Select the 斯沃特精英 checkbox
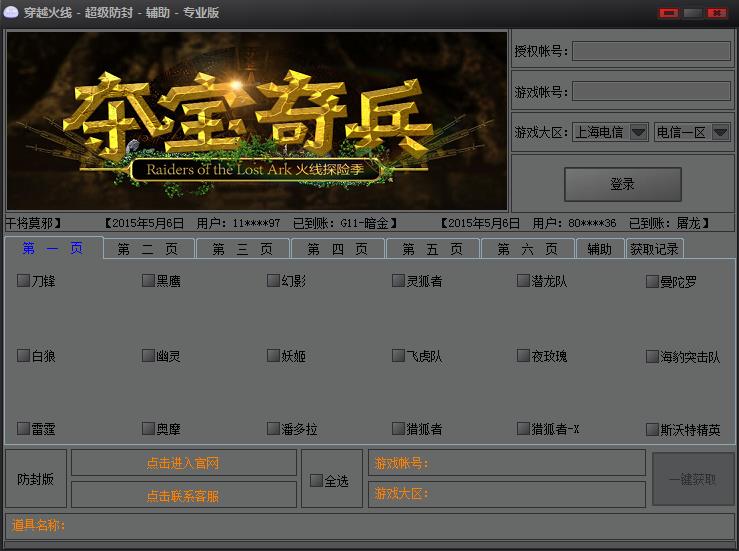Screen dimensions: 739x551 point(652,429)
